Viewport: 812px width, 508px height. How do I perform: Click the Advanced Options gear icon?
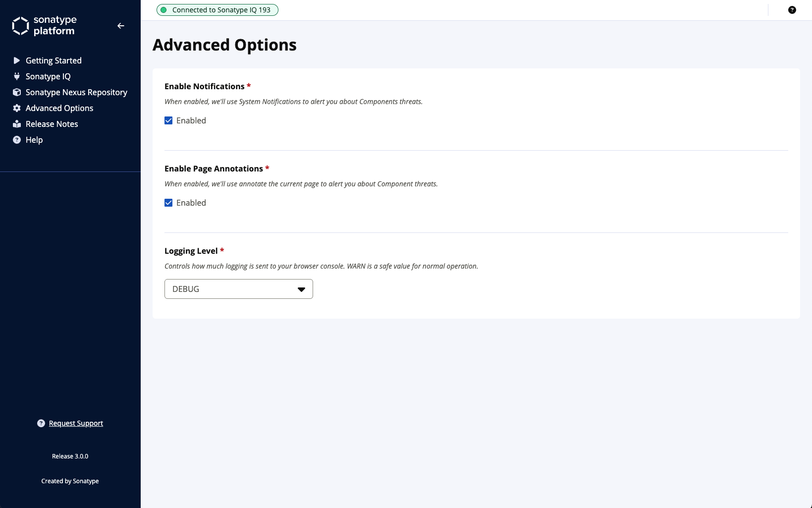(16, 108)
